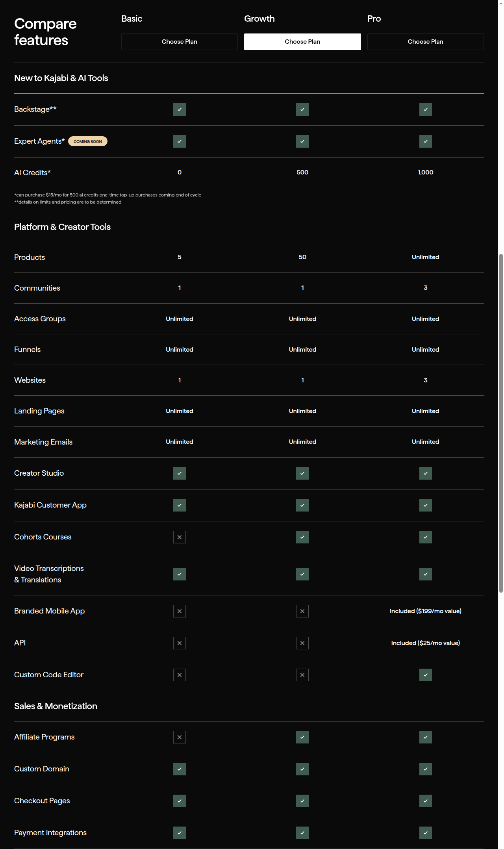Click the API X icon under Growth

click(302, 643)
